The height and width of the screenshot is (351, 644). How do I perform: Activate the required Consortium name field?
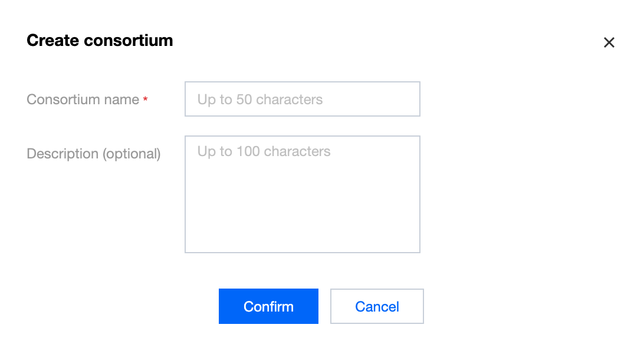tap(302, 99)
